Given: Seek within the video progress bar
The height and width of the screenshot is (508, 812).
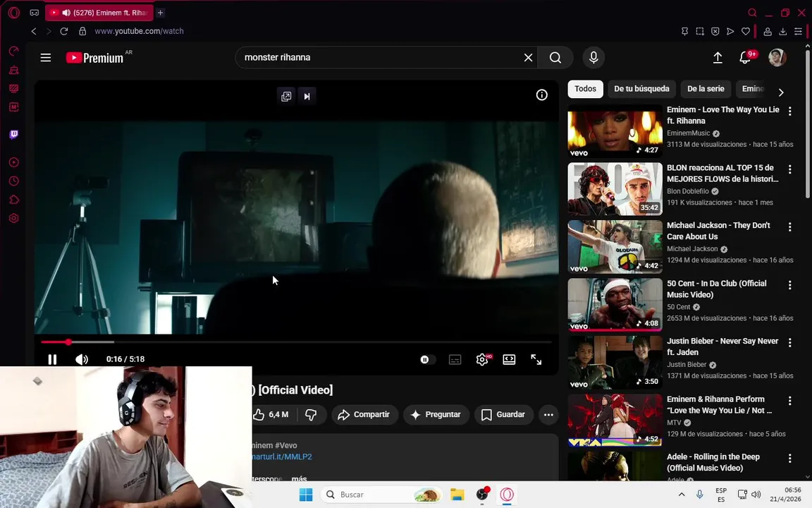Looking at the screenshot, I should click(296, 342).
